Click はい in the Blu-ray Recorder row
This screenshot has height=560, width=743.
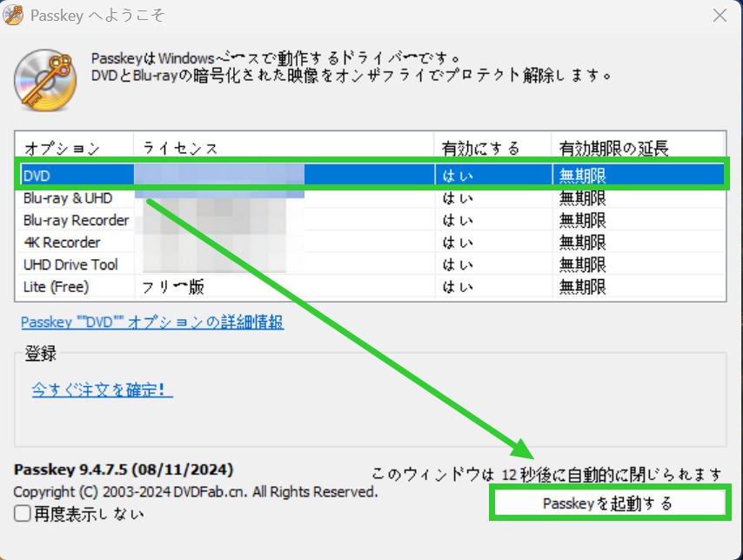[x=458, y=220]
